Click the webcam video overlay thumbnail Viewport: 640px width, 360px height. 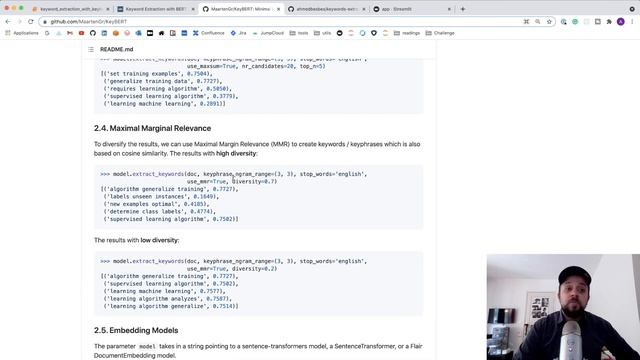(563, 307)
